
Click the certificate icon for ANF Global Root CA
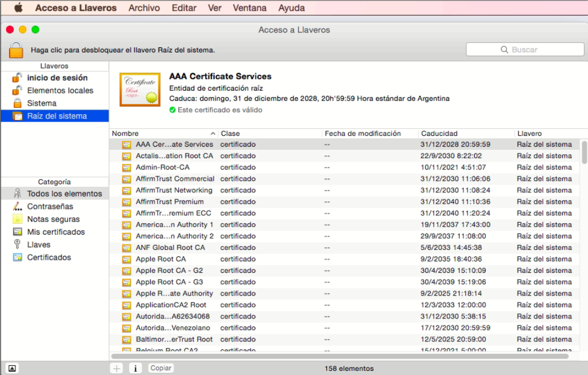pos(127,248)
